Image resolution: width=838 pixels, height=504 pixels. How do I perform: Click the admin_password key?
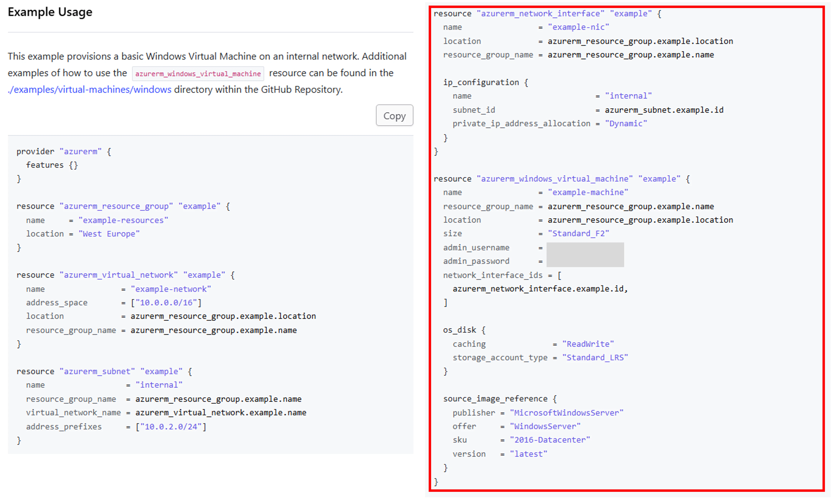pyautogui.click(x=476, y=261)
